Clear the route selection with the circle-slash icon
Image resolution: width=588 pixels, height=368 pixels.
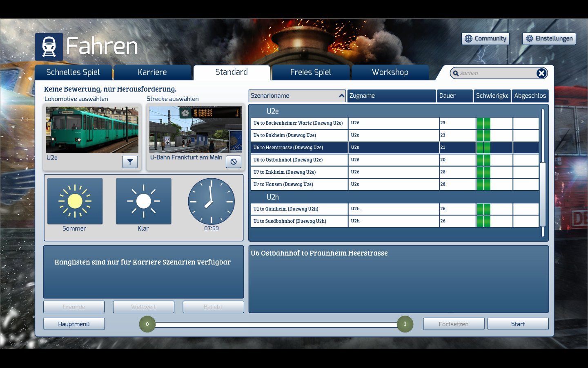pyautogui.click(x=234, y=162)
